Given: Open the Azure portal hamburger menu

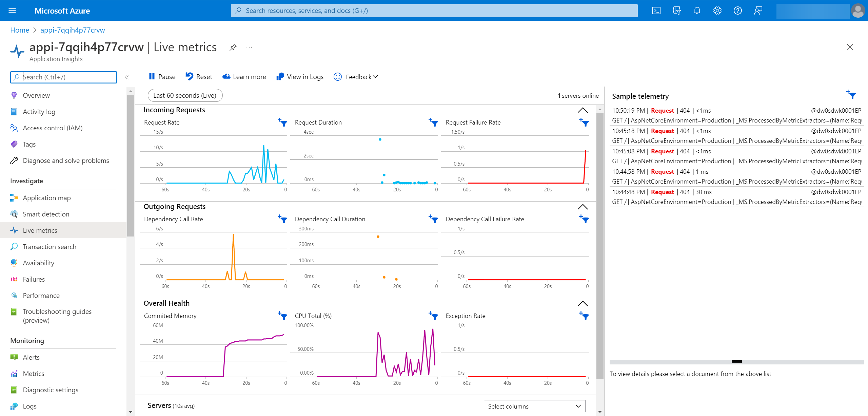Looking at the screenshot, I should (x=12, y=11).
